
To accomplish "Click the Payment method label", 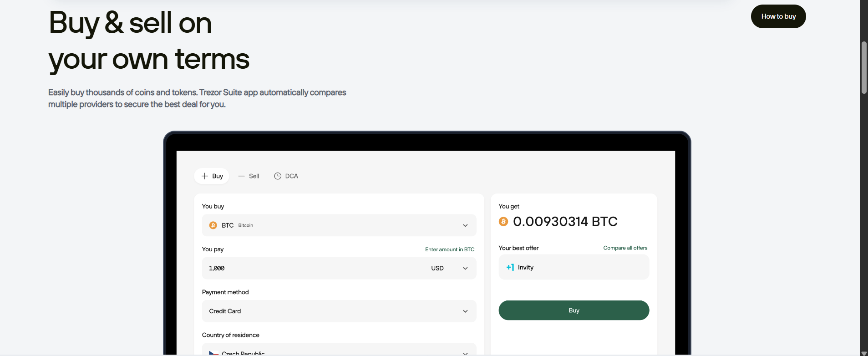I will click(x=225, y=292).
